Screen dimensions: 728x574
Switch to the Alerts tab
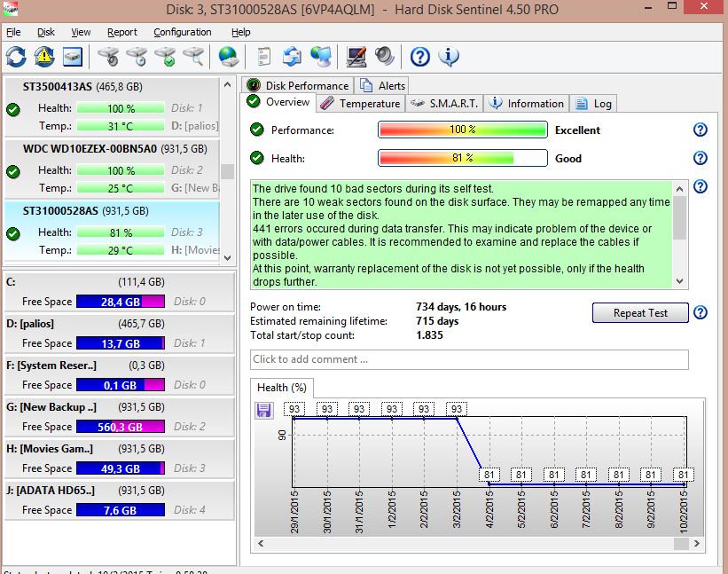[383, 85]
